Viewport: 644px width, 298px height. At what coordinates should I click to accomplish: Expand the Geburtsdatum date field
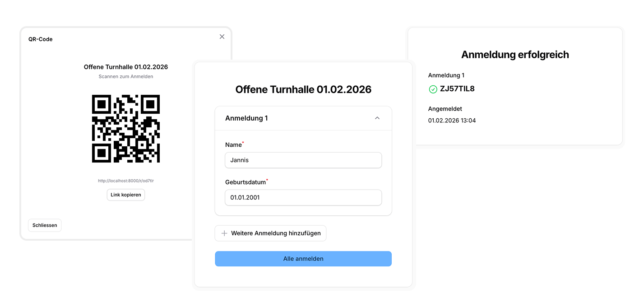point(303,197)
